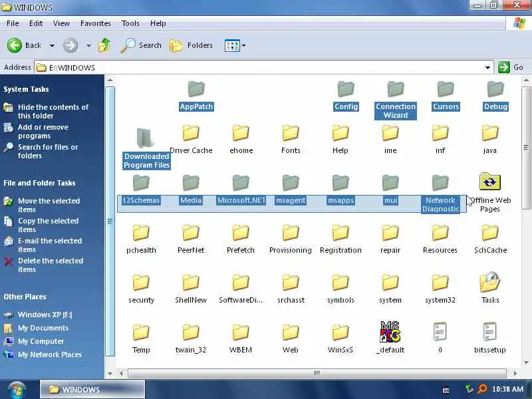The width and height of the screenshot is (532, 399).
Task: Select the Connection Wizard folder
Action: (396, 100)
